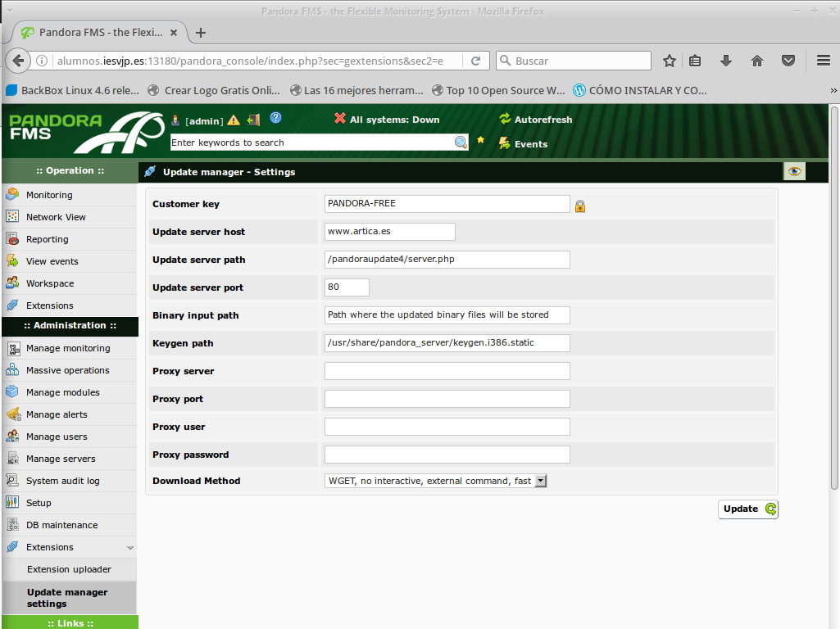The image size is (840, 629).
Task: Open Manage alerts in the sidebar
Action: [x=57, y=414]
